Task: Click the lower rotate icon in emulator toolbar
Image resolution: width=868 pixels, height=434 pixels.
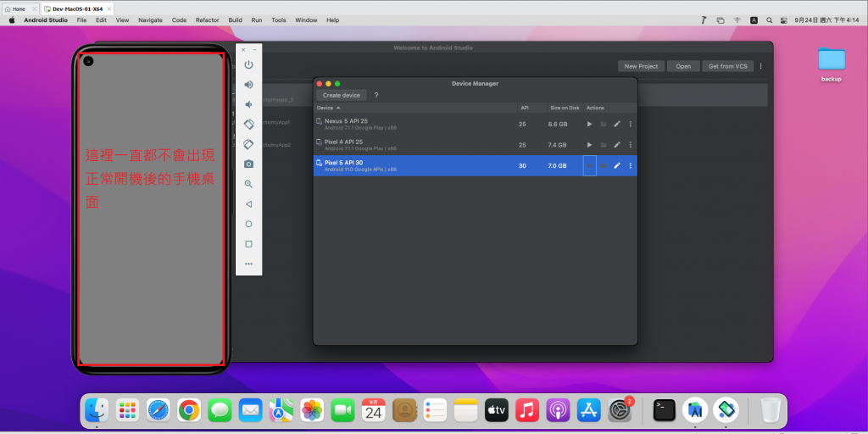Action: coord(248,144)
